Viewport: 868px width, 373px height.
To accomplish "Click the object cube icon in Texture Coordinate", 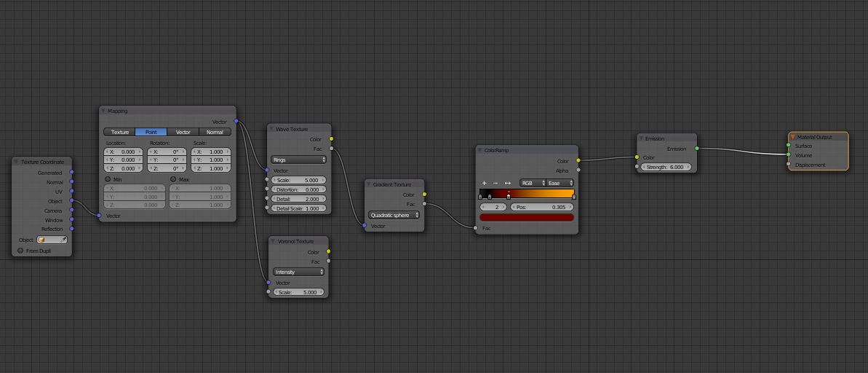I will coord(41,240).
